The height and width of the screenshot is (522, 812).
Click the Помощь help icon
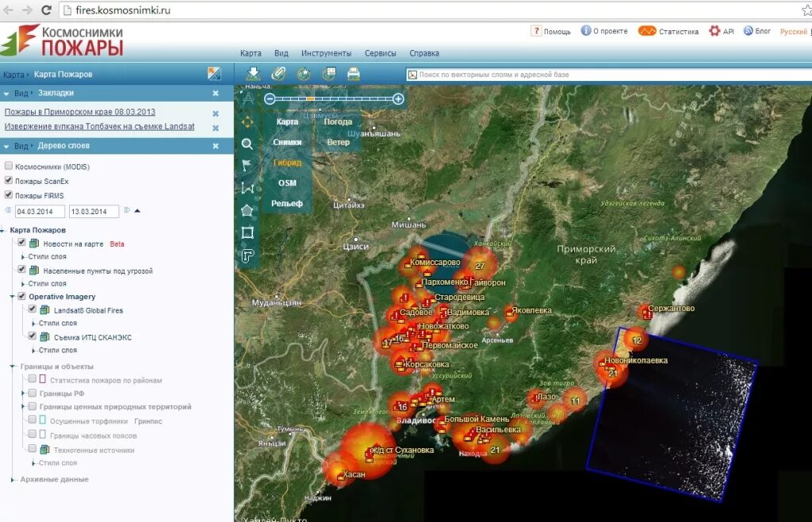536,31
